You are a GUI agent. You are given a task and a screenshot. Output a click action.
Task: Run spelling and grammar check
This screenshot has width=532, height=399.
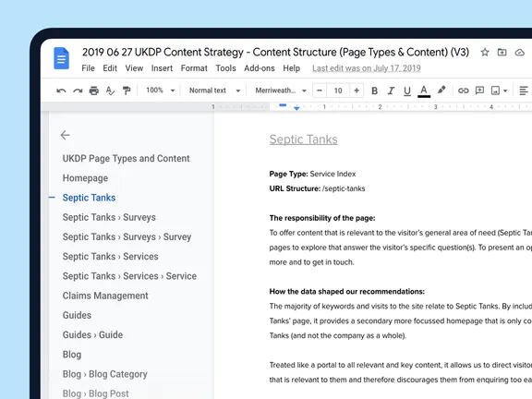tap(110, 91)
